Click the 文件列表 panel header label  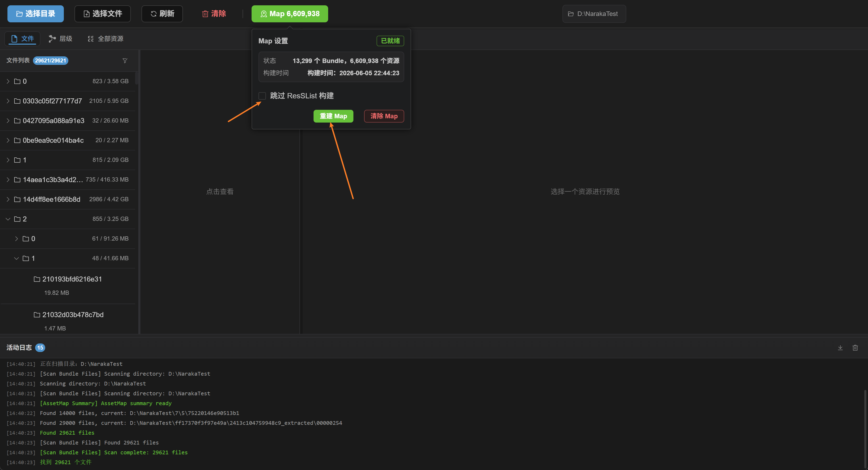[x=18, y=61]
